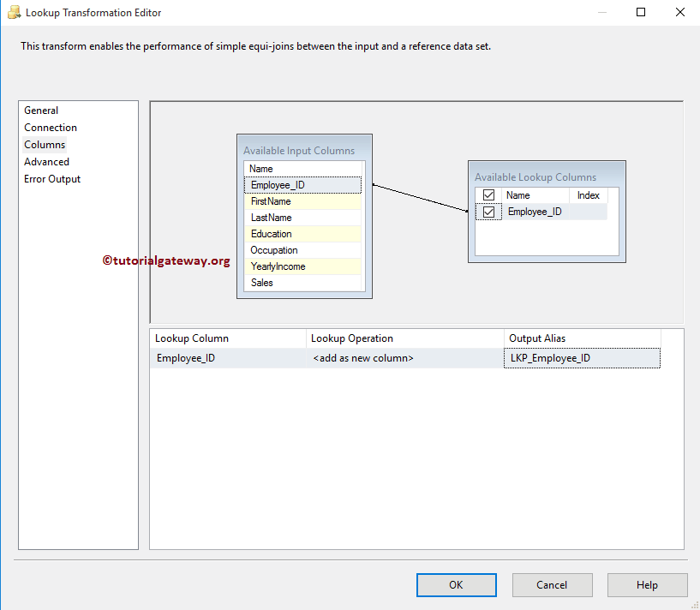Open Help for the Lookup transform
This screenshot has width=700, height=610.
(x=647, y=584)
